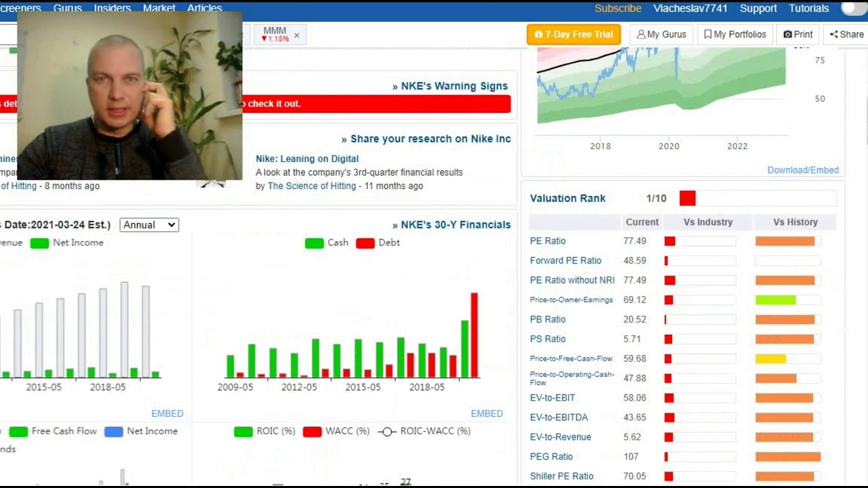Image resolution: width=868 pixels, height=488 pixels.
Task: Open the Shiller PE Ratio metric
Action: pyautogui.click(x=561, y=477)
